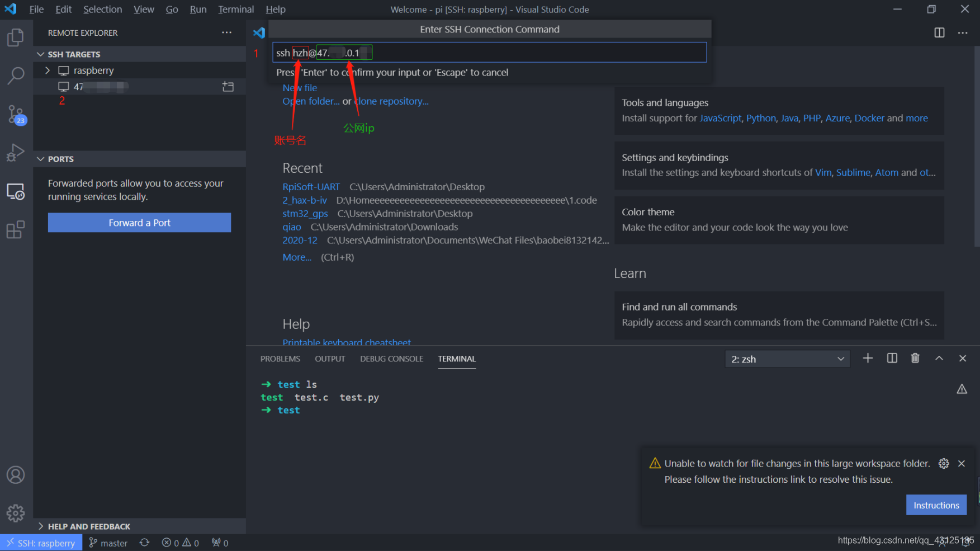Open editor more actions ellipsis

click(962, 32)
